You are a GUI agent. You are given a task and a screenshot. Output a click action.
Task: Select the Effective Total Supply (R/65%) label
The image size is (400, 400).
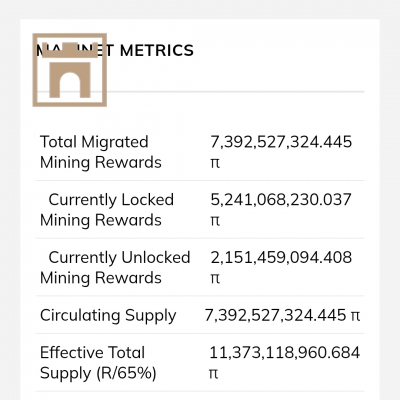click(98, 363)
